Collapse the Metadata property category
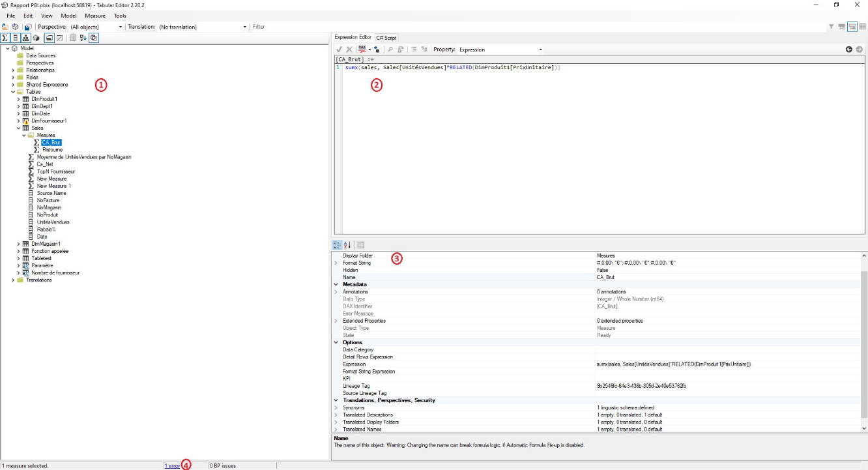The height and width of the screenshot is (470, 868). point(336,284)
